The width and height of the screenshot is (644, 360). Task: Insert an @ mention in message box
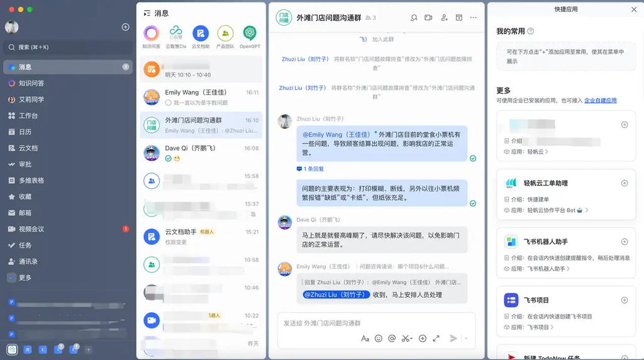point(392,338)
